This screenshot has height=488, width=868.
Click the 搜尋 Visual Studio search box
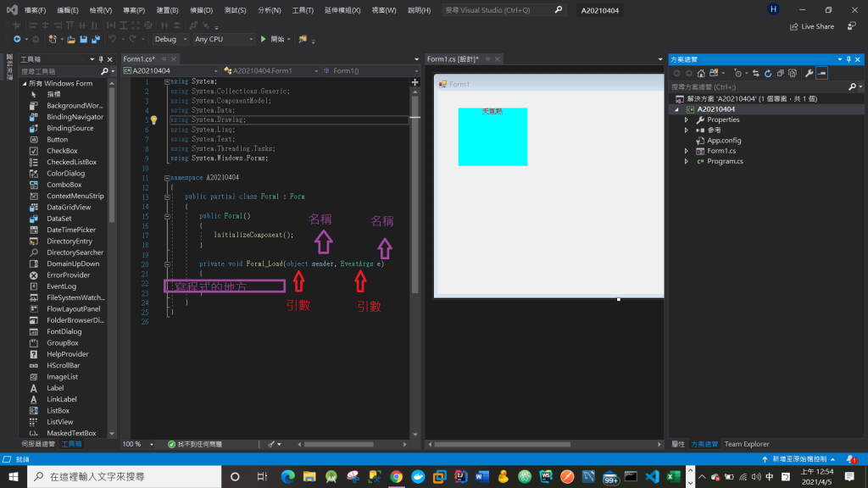click(x=504, y=10)
